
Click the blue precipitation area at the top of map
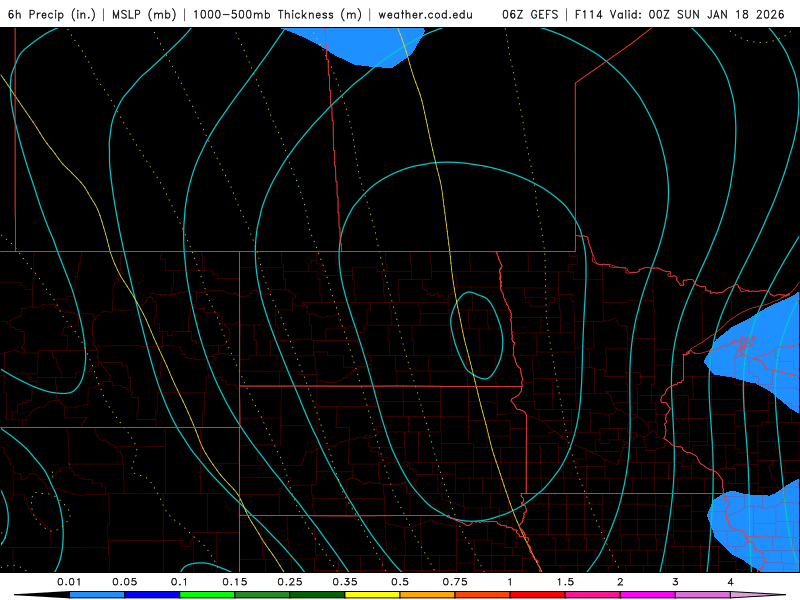point(362,45)
